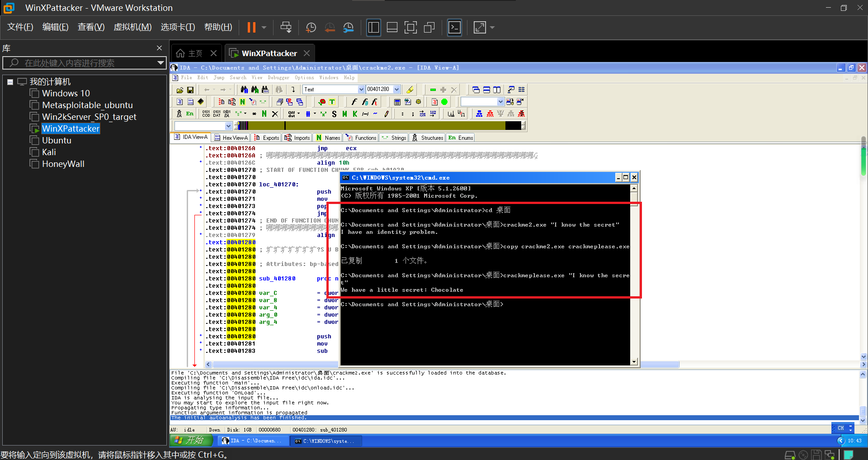This screenshot has width=868, height=460.
Task: Click the cmd.exe taskbar button
Action: (325, 441)
